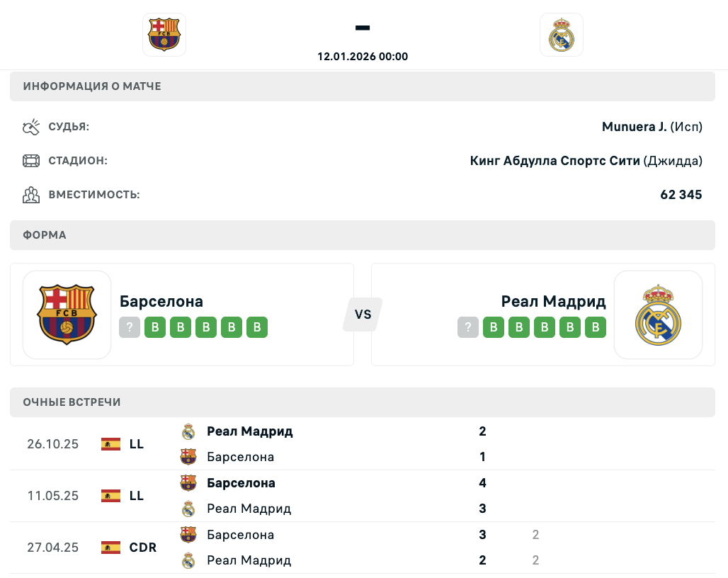Open the King Abdullah Sports City stadium link

tap(555, 161)
